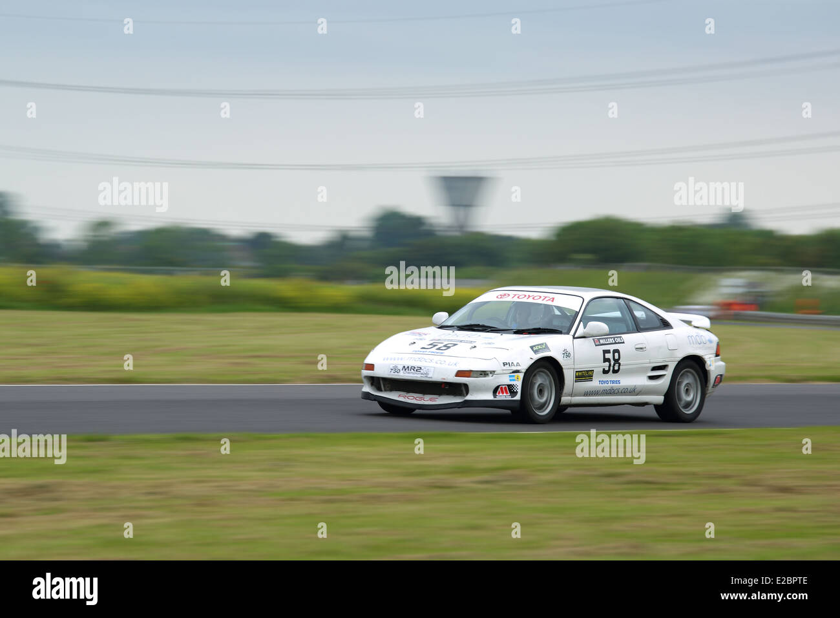Click the Toyo Tires decal on the door
The height and width of the screenshot is (618, 840).
coord(609,382)
